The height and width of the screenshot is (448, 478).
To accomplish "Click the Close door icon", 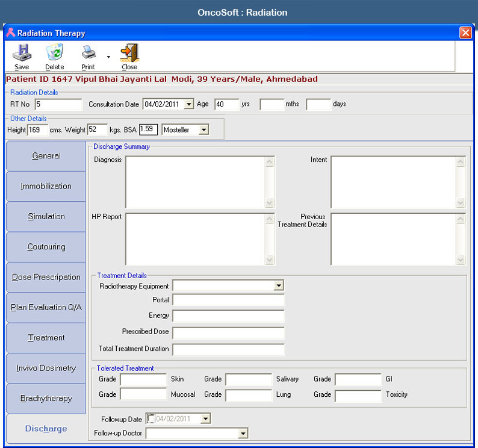I will [129, 52].
